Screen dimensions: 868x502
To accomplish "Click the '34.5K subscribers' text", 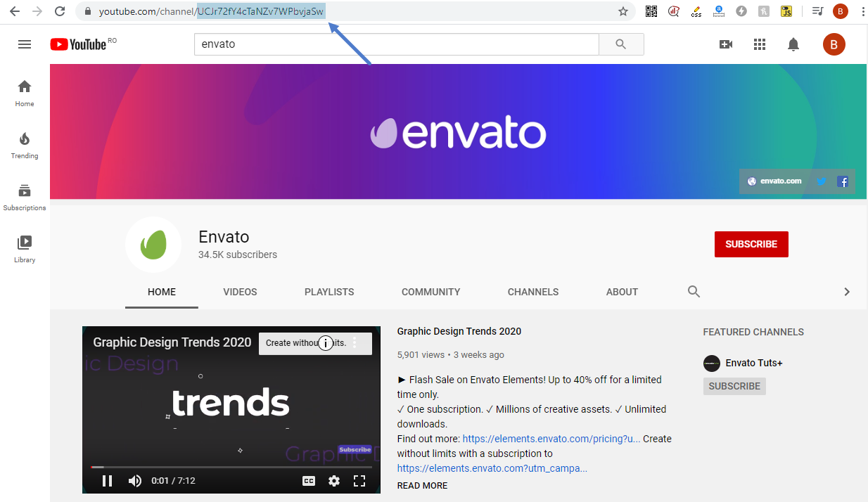I will coord(238,255).
